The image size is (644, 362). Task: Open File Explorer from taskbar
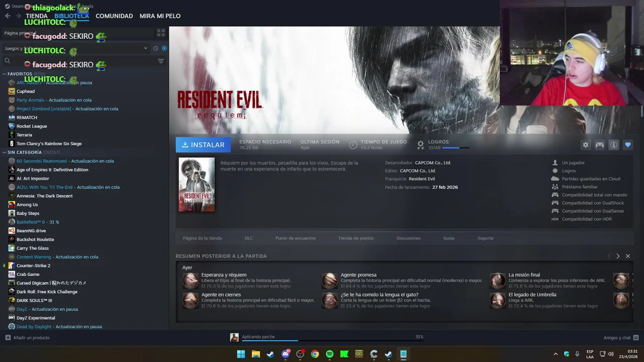[x=256, y=354]
